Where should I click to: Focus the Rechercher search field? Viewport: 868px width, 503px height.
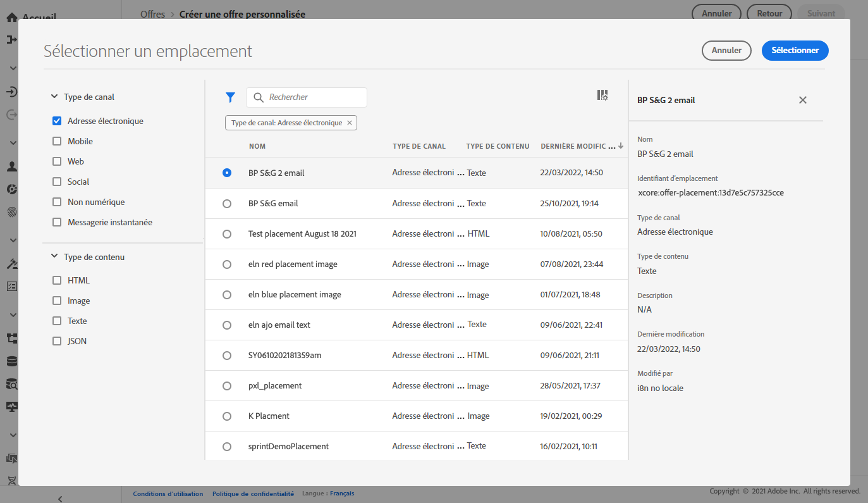(x=315, y=97)
